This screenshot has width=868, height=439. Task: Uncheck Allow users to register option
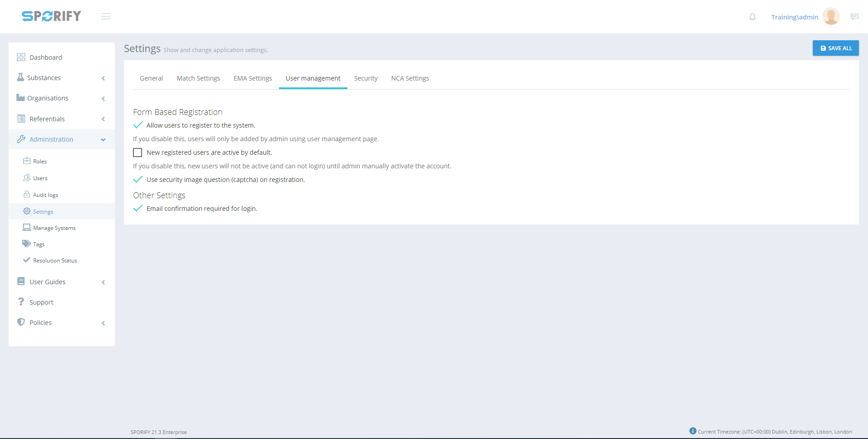pyautogui.click(x=138, y=125)
